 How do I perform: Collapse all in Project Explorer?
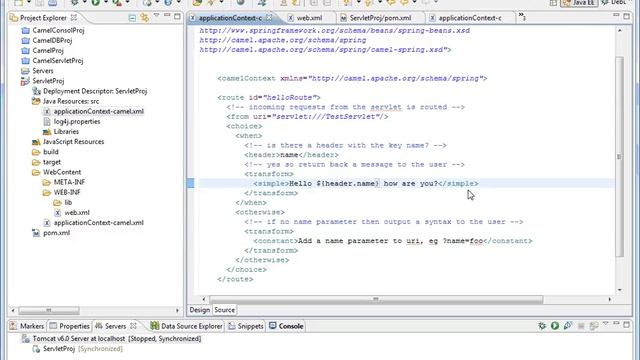(132, 18)
